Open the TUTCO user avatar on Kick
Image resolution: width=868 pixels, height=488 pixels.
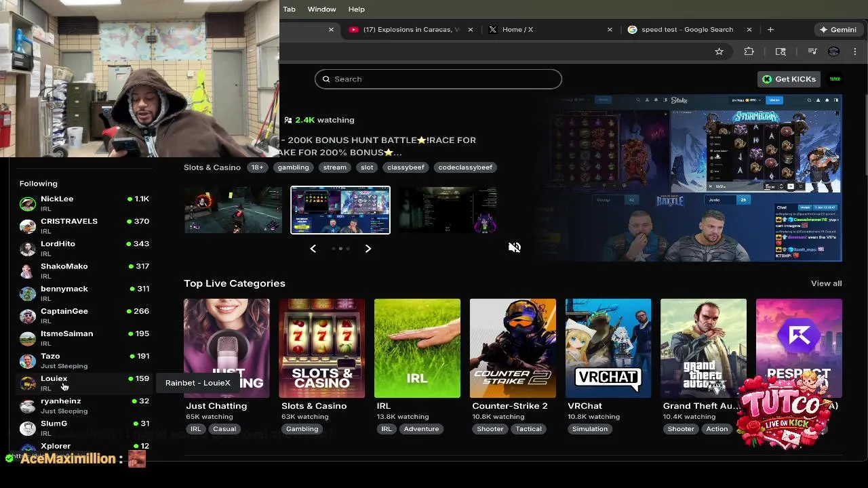click(835, 79)
